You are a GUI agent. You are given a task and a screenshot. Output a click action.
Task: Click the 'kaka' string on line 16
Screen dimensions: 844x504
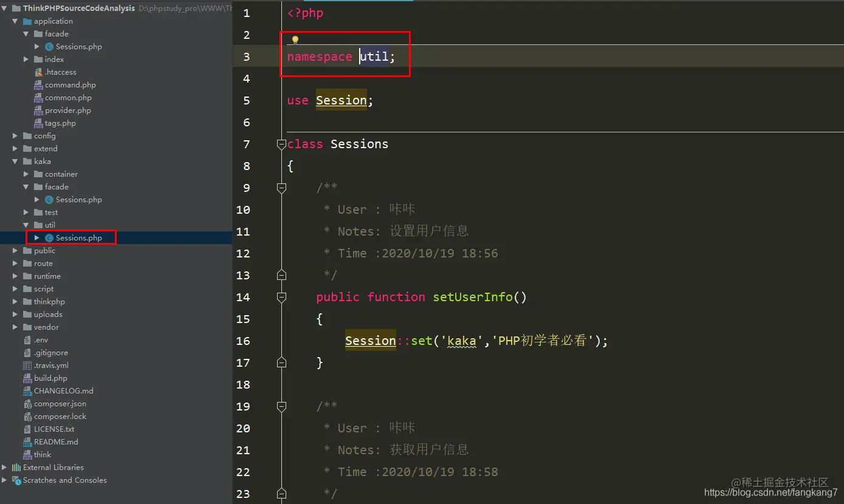(462, 341)
